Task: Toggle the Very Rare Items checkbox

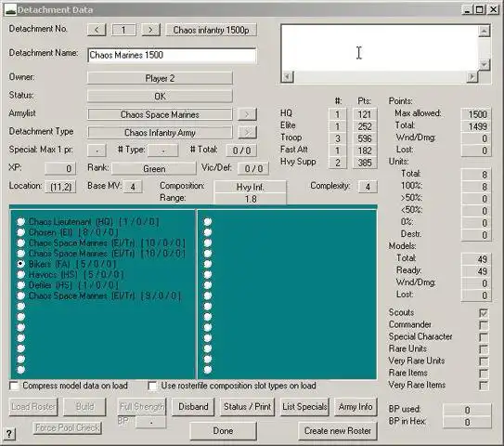Action: click(x=483, y=386)
